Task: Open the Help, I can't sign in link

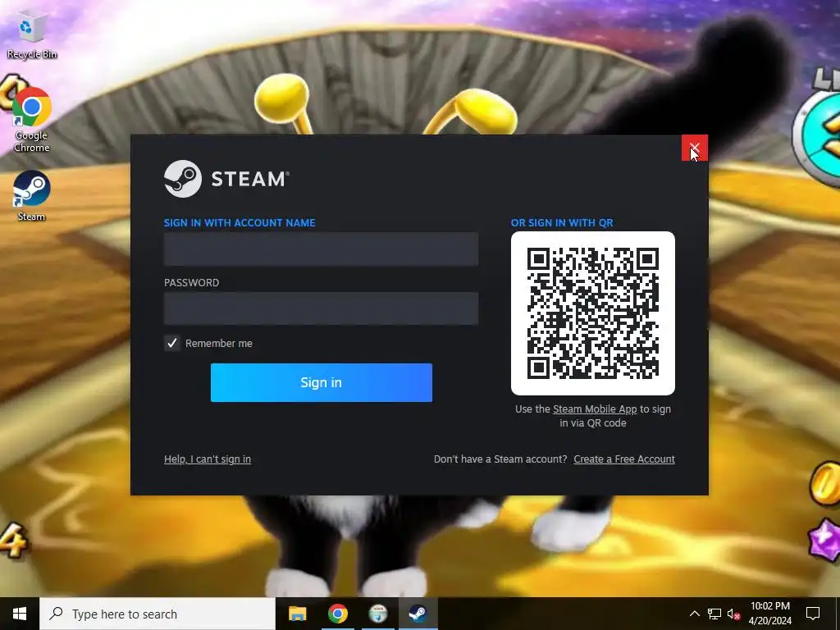Action: (x=208, y=459)
